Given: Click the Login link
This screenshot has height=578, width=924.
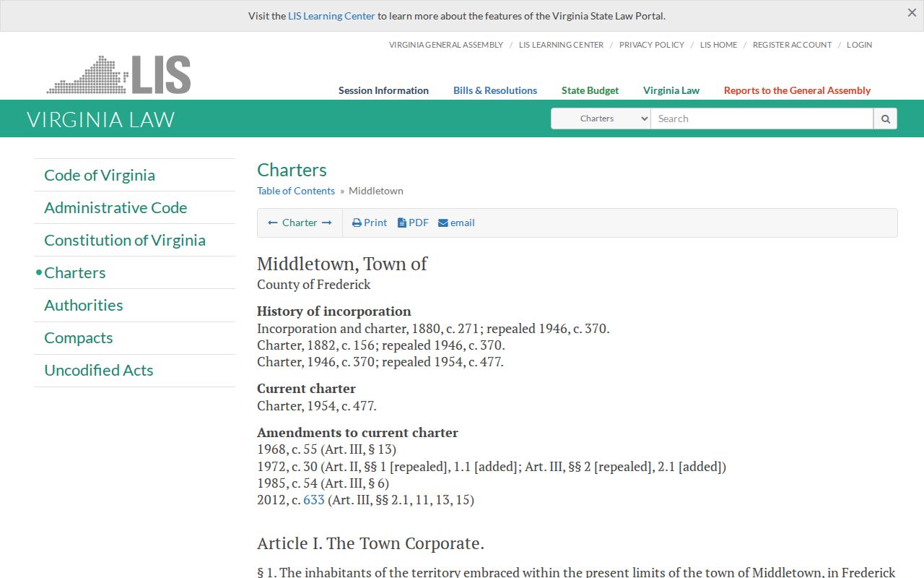Looking at the screenshot, I should [859, 45].
